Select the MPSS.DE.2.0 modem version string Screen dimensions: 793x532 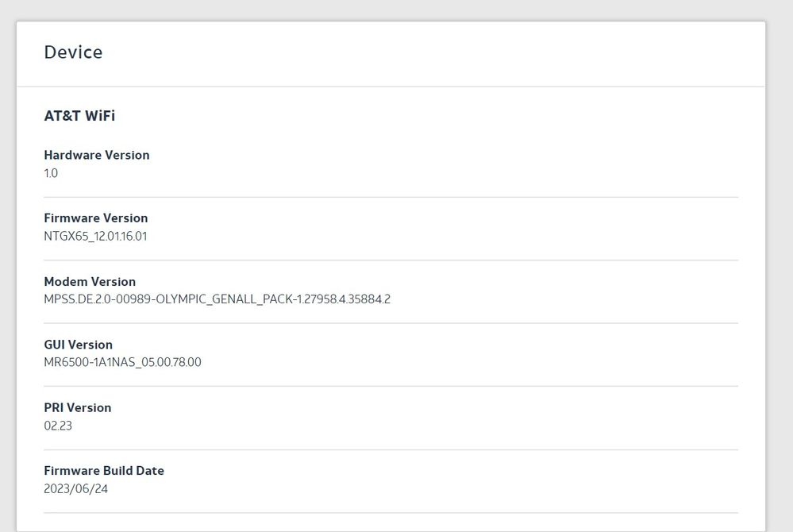click(x=217, y=299)
